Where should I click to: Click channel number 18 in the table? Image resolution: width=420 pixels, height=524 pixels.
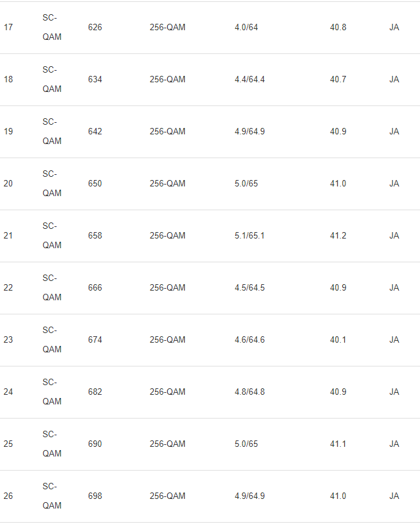8,80
